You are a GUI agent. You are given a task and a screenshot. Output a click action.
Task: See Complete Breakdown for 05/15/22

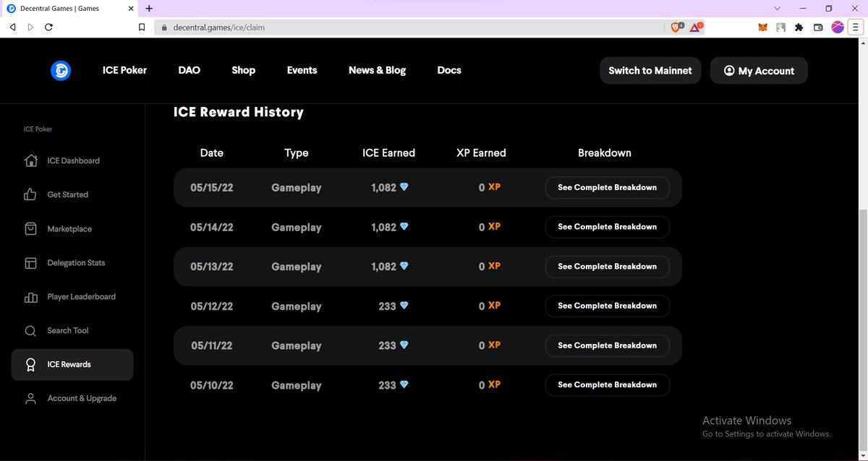608,187
